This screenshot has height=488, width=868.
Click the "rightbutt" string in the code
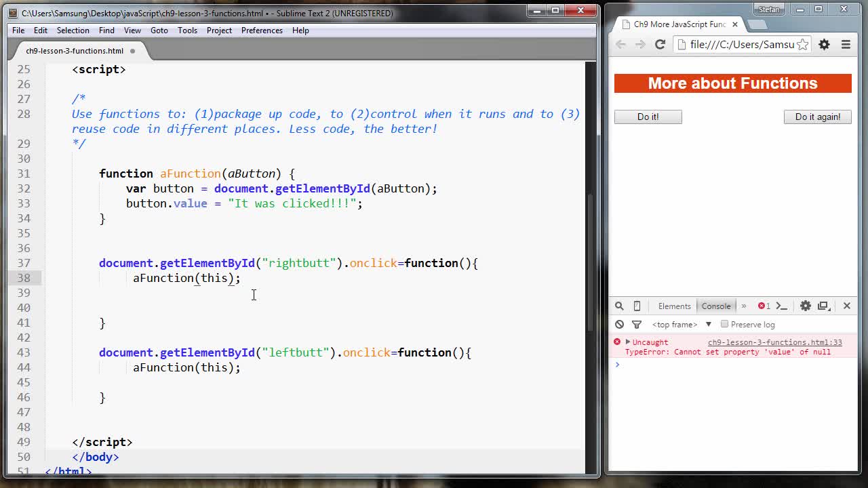point(298,263)
